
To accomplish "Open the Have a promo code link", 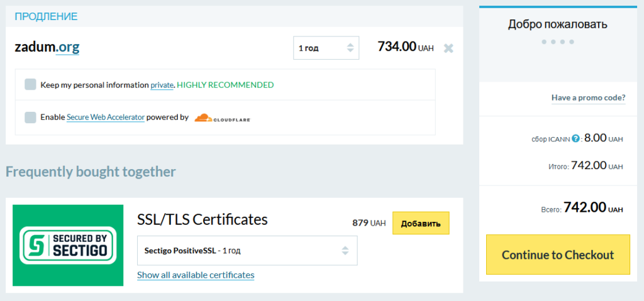I will (x=588, y=98).
